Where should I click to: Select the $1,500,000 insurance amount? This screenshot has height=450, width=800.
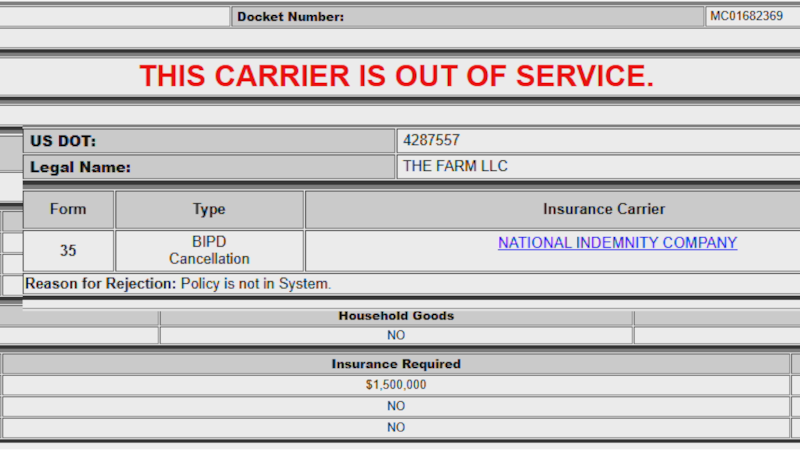tap(396, 385)
